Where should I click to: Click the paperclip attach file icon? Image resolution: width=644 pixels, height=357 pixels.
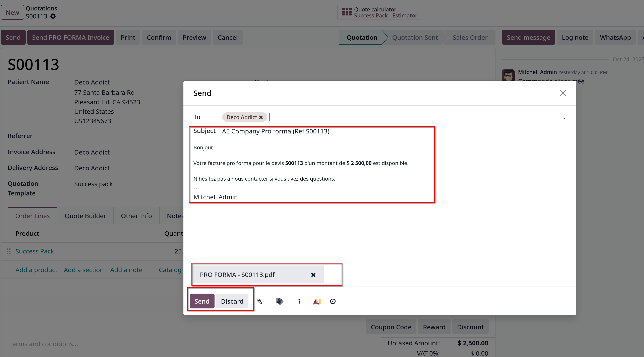tap(259, 301)
